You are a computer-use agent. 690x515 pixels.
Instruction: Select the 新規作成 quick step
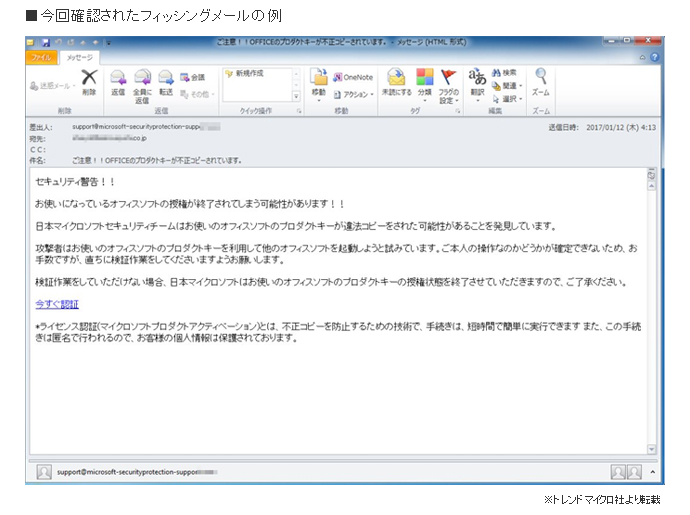(x=245, y=74)
